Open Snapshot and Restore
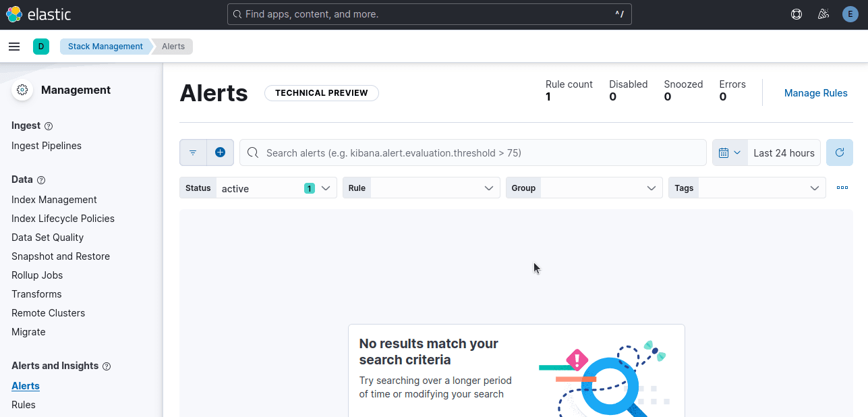 [x=61, y=256]
